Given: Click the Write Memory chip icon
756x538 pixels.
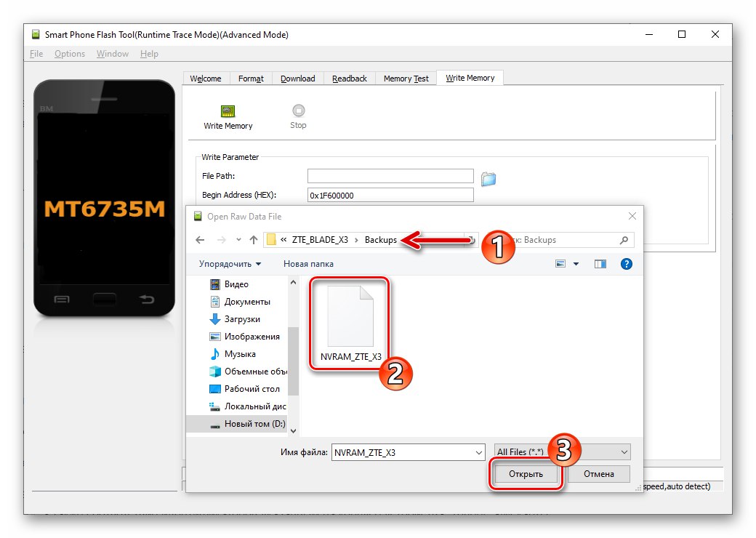Looking at the screenshot, I should (228, 111).
